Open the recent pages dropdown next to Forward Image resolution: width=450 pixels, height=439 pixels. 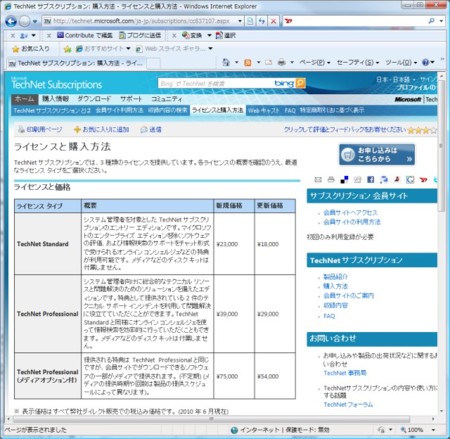click(x=35, y=22)
